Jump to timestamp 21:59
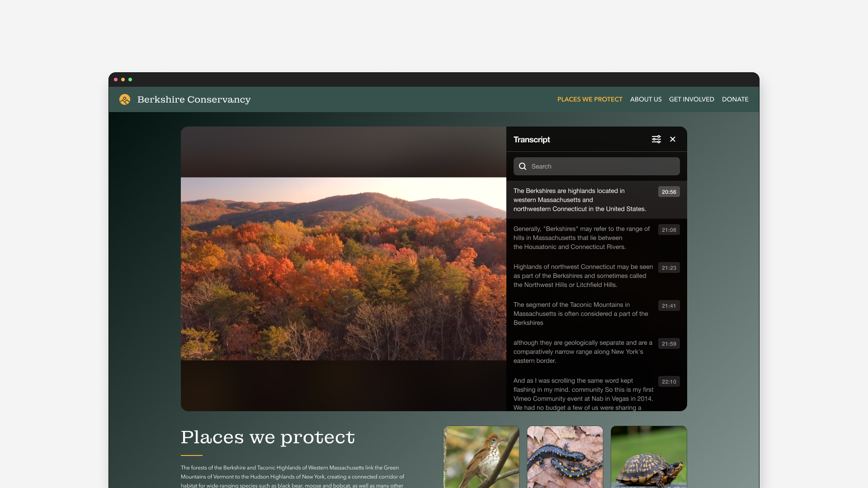This screenshot has width=868, height=488. click(x=669, y=344)
